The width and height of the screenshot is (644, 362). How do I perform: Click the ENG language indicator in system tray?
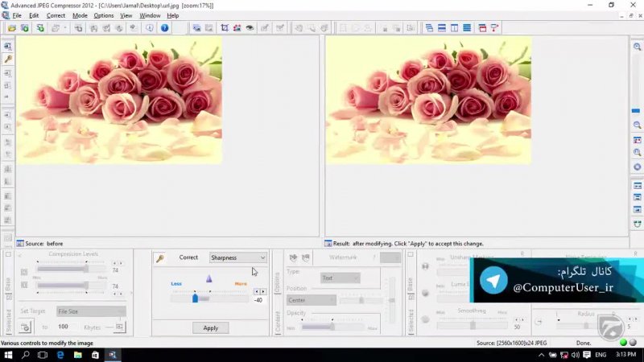pyautogui.click(x=601, y=355)
